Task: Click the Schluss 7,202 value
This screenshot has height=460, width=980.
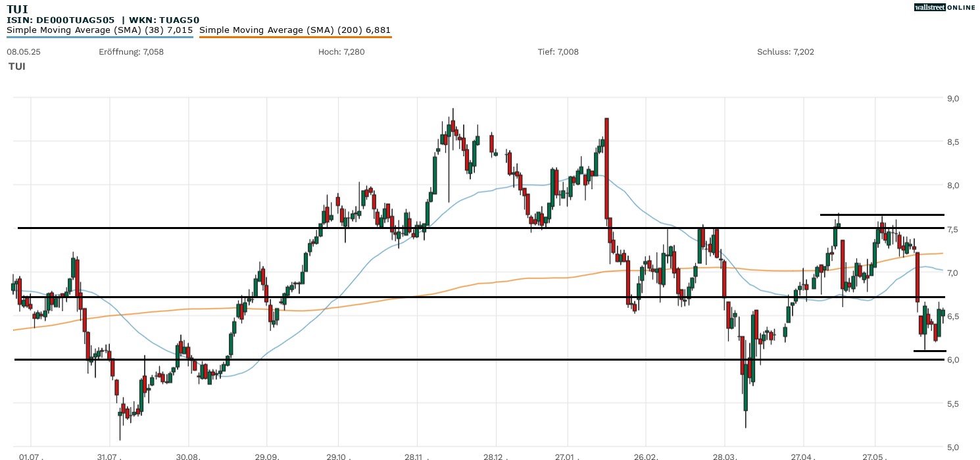Action: 785,52
